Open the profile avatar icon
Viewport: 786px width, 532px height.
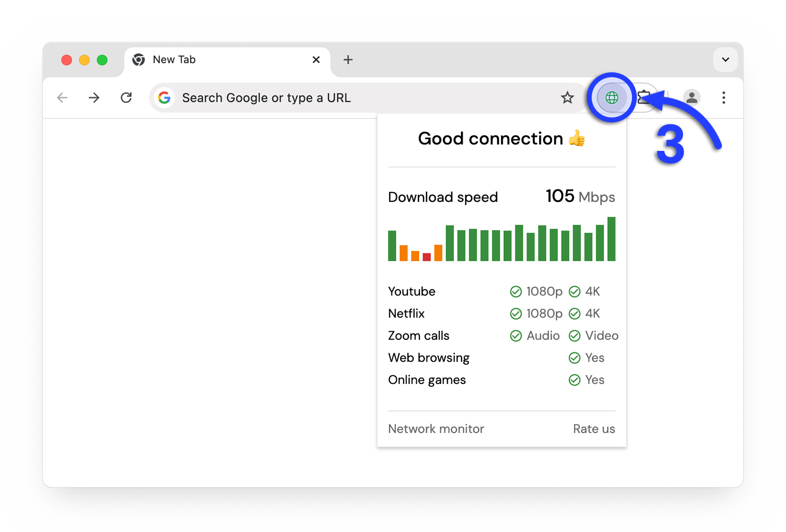coord(691,98)
